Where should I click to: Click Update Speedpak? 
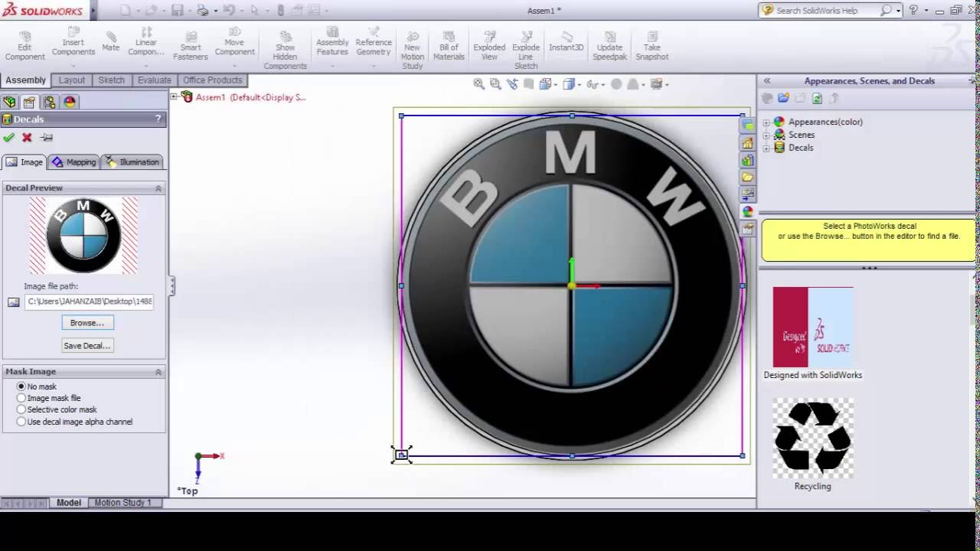(609, 46)
